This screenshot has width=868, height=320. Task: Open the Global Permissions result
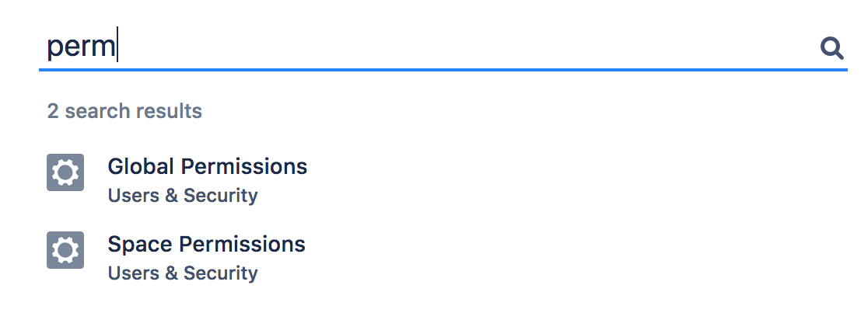[207, 166]
